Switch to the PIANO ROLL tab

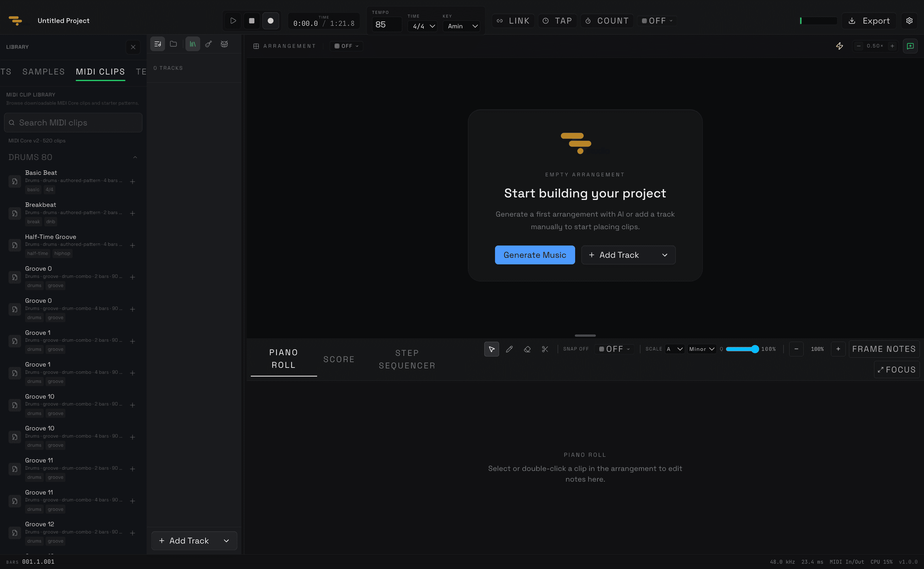click(284, 359)
